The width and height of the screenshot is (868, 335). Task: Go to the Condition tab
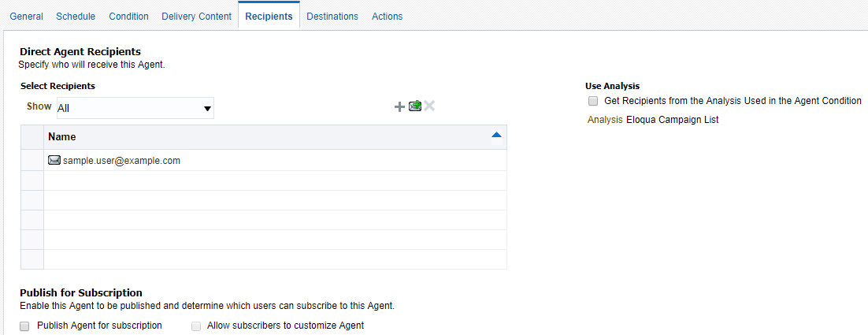tap(128, 16)
